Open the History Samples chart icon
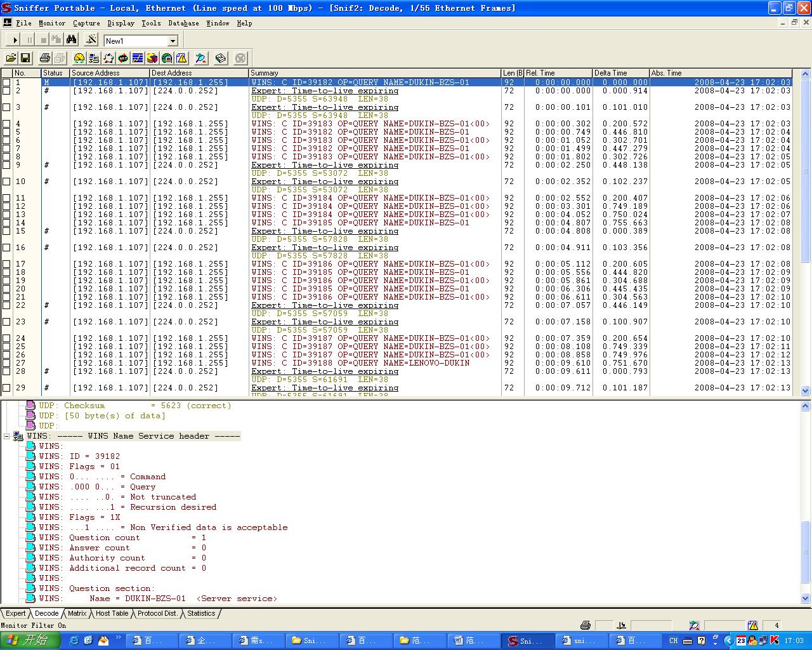Viewport: 812px width, 650px height. coord(138,58)
